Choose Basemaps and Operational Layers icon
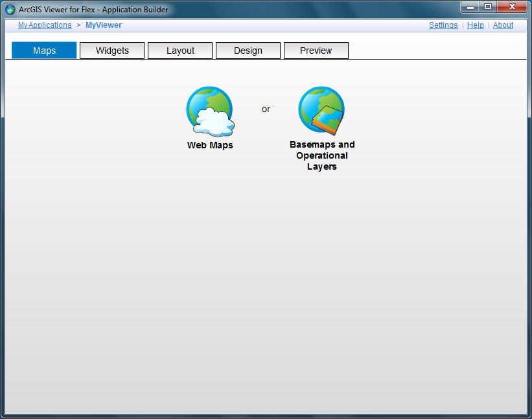 click(321, 111)
